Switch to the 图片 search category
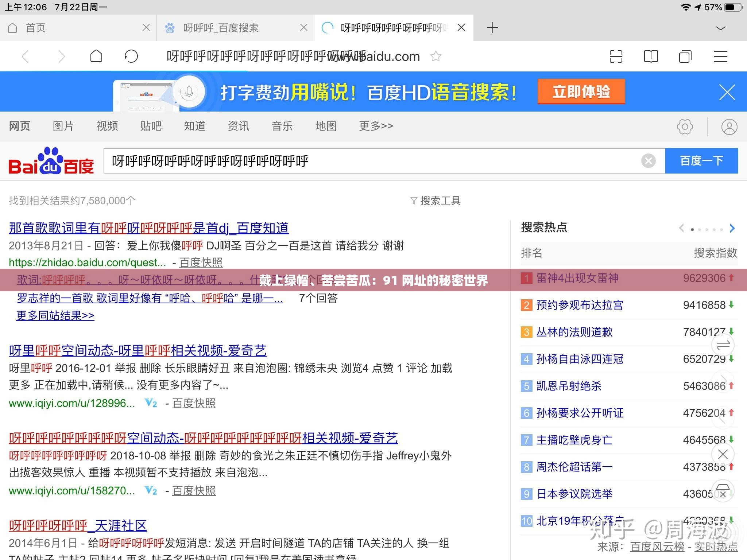 point(63,126)
